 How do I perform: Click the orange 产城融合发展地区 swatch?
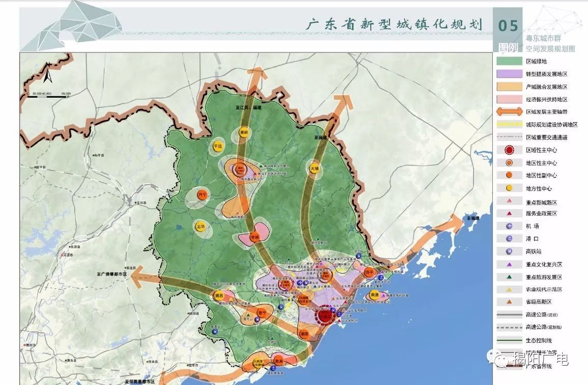(509, 87)
